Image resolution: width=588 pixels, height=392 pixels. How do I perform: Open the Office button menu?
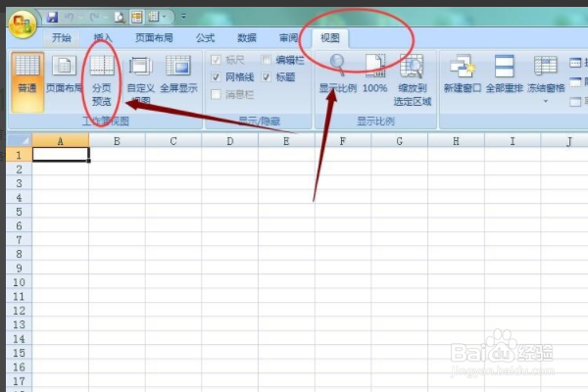[x=22, y=24]
